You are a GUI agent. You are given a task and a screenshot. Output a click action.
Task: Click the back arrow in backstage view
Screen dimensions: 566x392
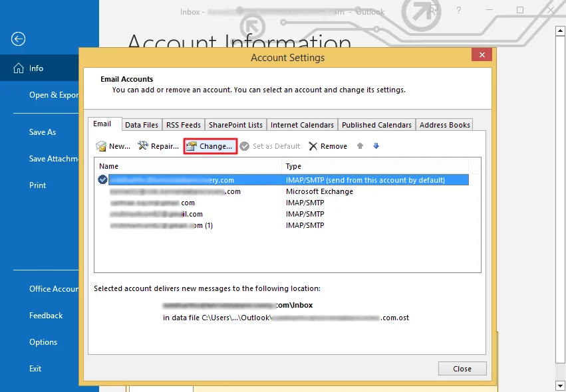click(19, 39)
